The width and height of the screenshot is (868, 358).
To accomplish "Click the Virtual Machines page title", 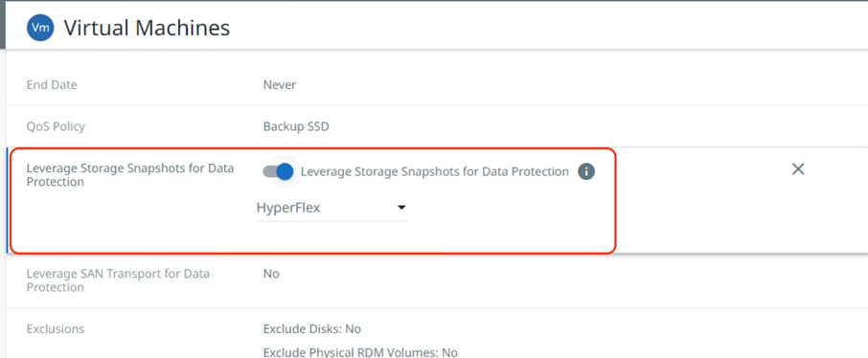I will 147,28.
